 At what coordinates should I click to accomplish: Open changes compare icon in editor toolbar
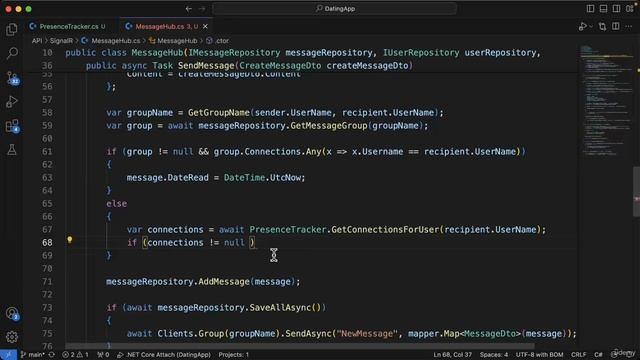coord(602,27)
